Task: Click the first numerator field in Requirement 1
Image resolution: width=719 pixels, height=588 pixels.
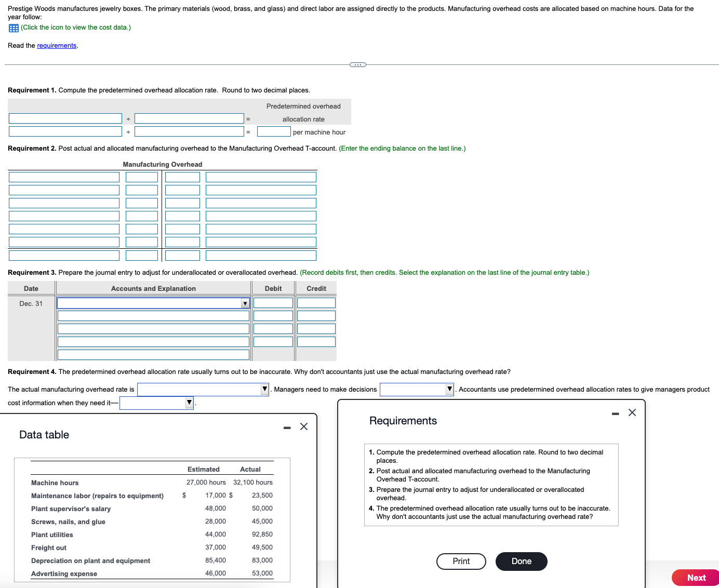Action: (x=65, y=118)
